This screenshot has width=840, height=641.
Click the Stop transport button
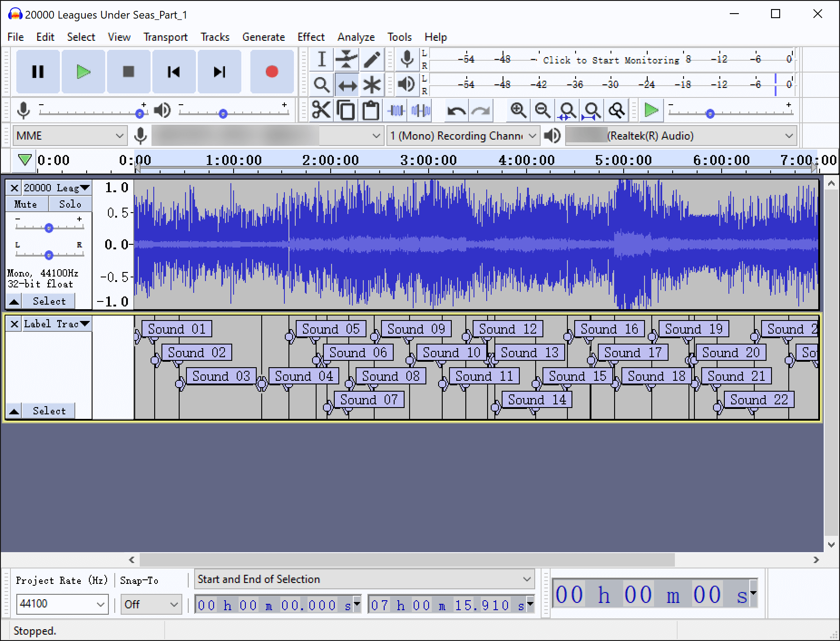(x=129, y=72)
